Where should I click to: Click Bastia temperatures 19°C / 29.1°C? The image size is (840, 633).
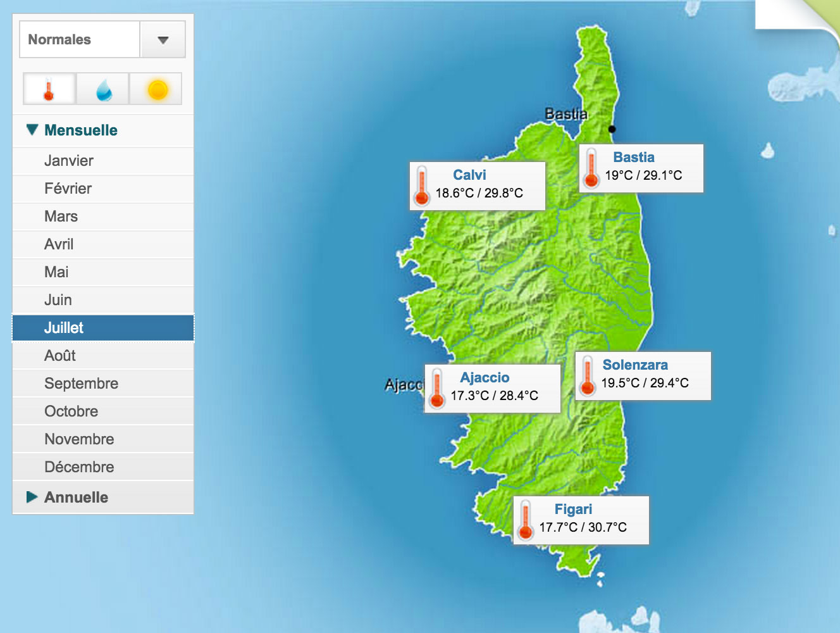(643, 175)
